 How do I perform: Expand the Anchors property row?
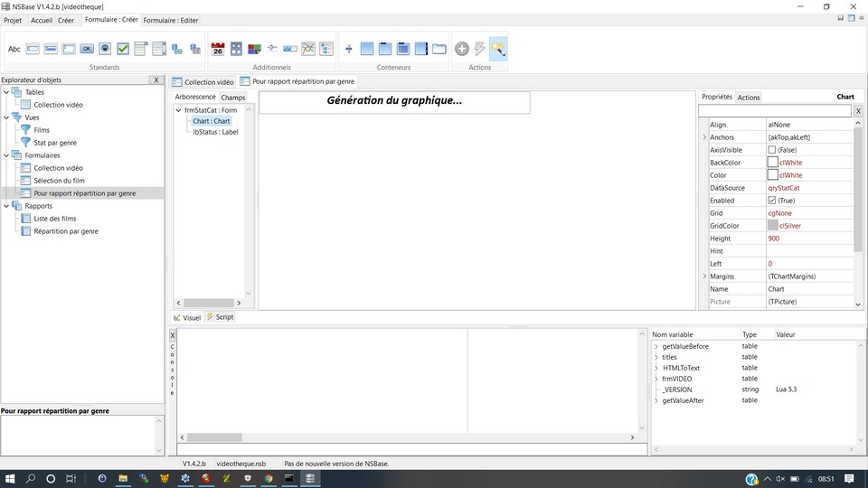pos(704,137)
